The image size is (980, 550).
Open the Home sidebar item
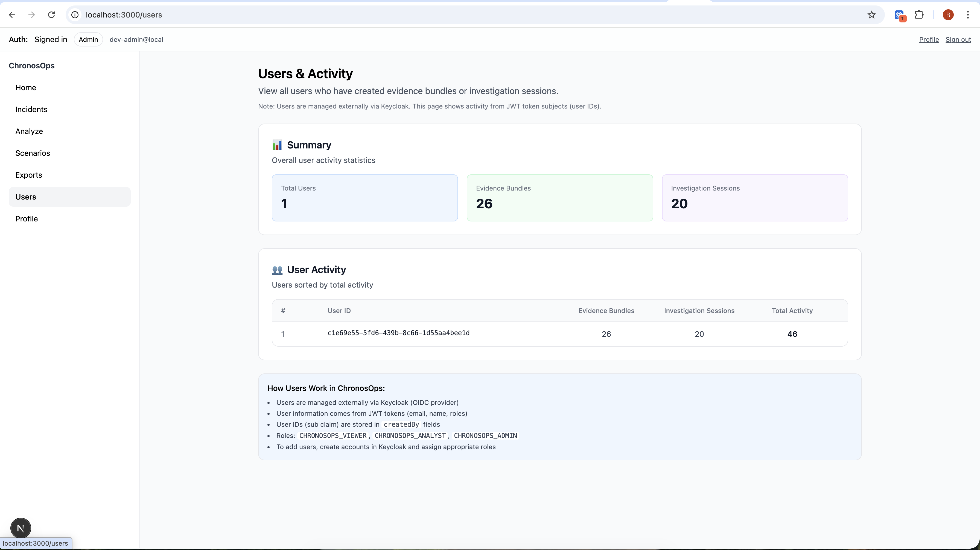(25, 87)
